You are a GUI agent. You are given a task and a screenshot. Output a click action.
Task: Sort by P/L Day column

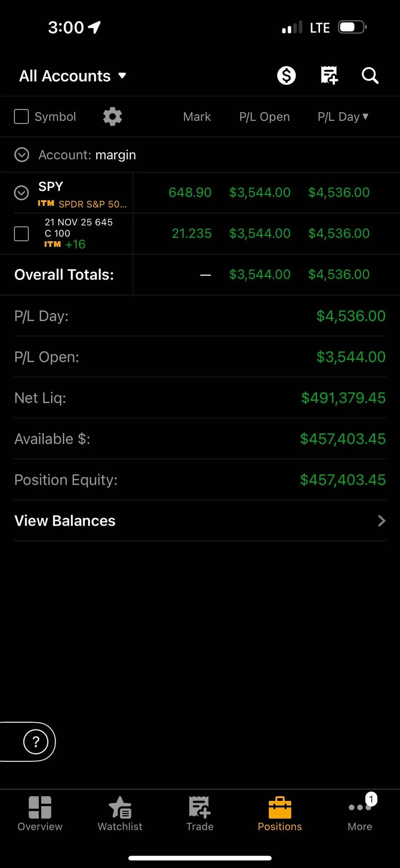coord(343,116)
